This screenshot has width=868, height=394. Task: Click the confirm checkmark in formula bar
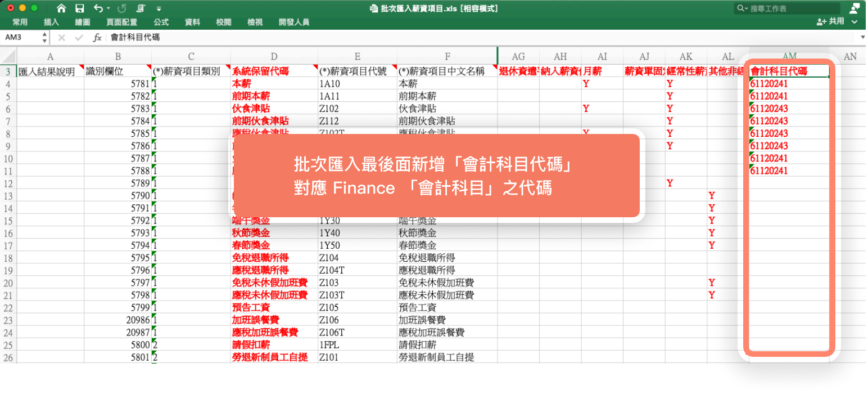[79, 38]
